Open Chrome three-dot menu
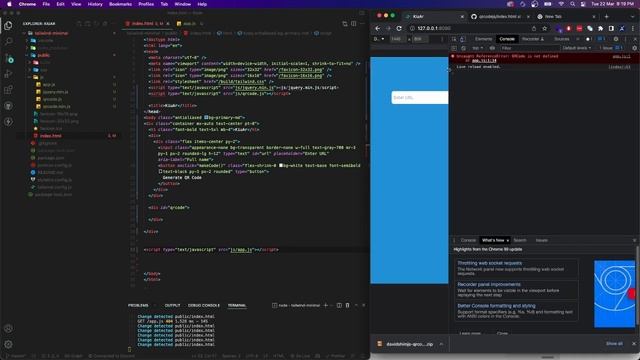This screenshot has height=360, width=640. [x=633, y=29]
